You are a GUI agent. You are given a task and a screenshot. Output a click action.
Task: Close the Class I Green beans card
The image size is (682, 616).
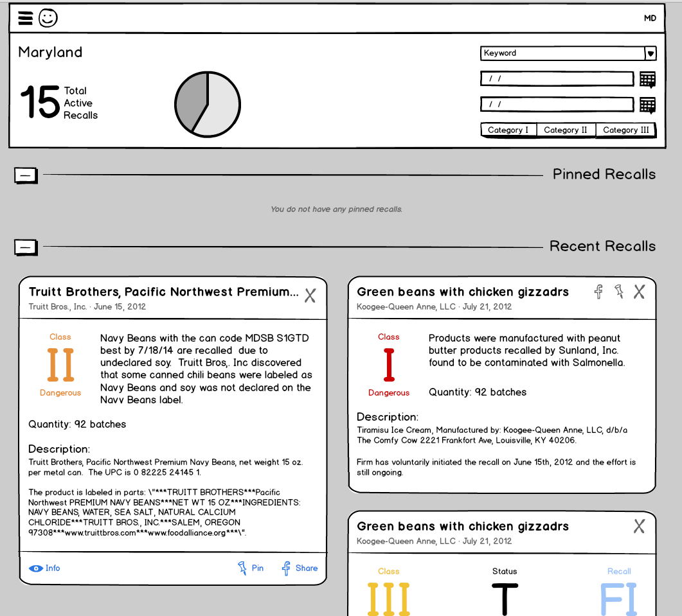639,292
